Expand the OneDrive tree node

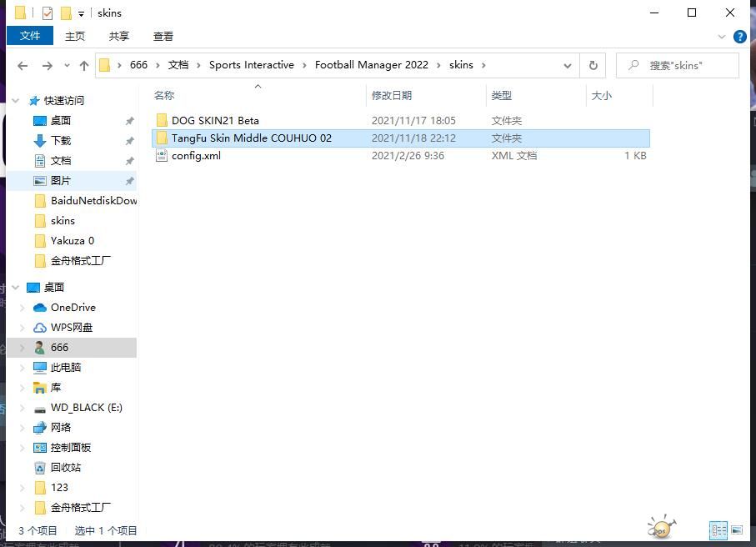click(23, 308)
